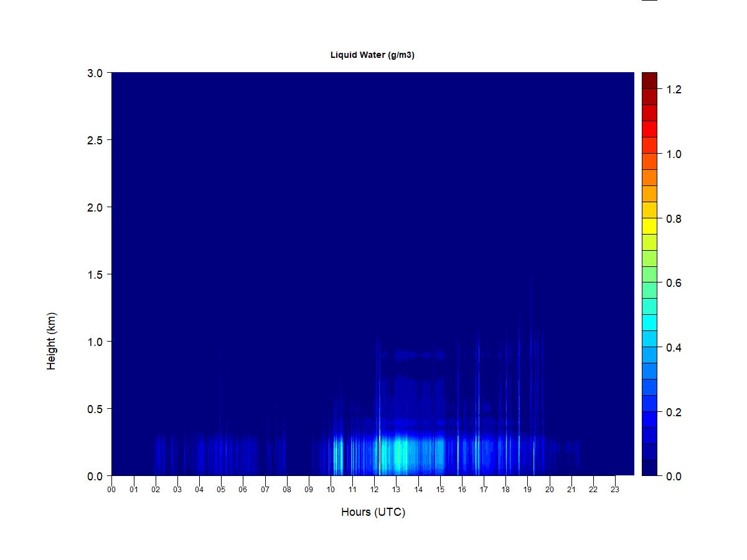Click the 'Height (km)' y-axis label
The image size is (747, 560).
pyautogui.click(x=51, y=341)
